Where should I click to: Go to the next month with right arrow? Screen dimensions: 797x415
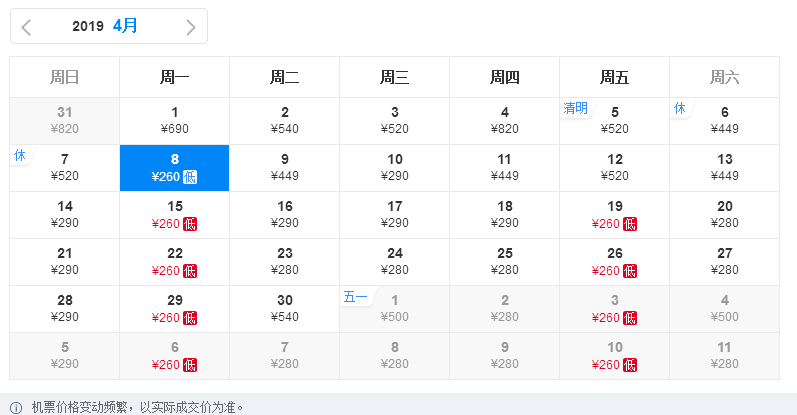click(x=191, y=27)
